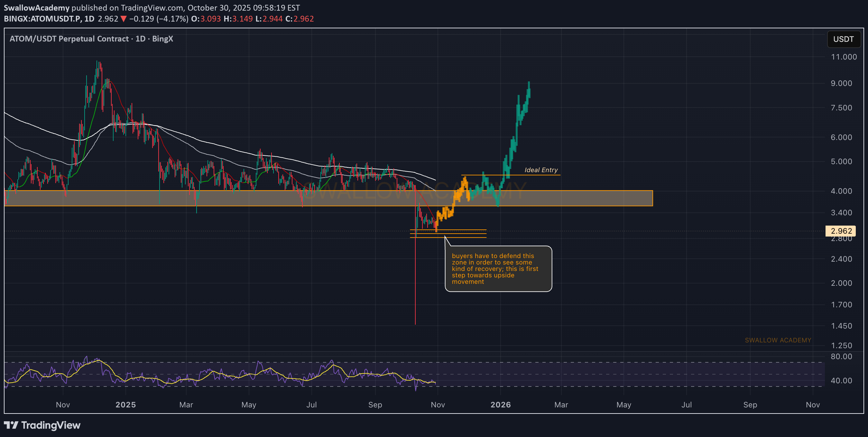This screenshot has height=437, width=868.
Task: Select the 2025 label on time axis
Action: click(125, 404)
